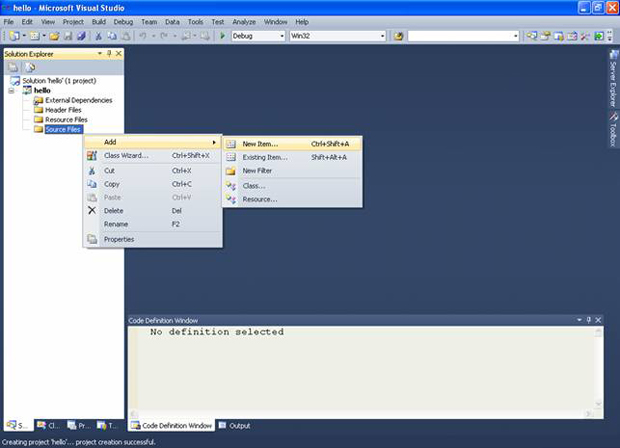Open the Toolbox side tab
Screen dimensions: 620x448
[613, 129]
